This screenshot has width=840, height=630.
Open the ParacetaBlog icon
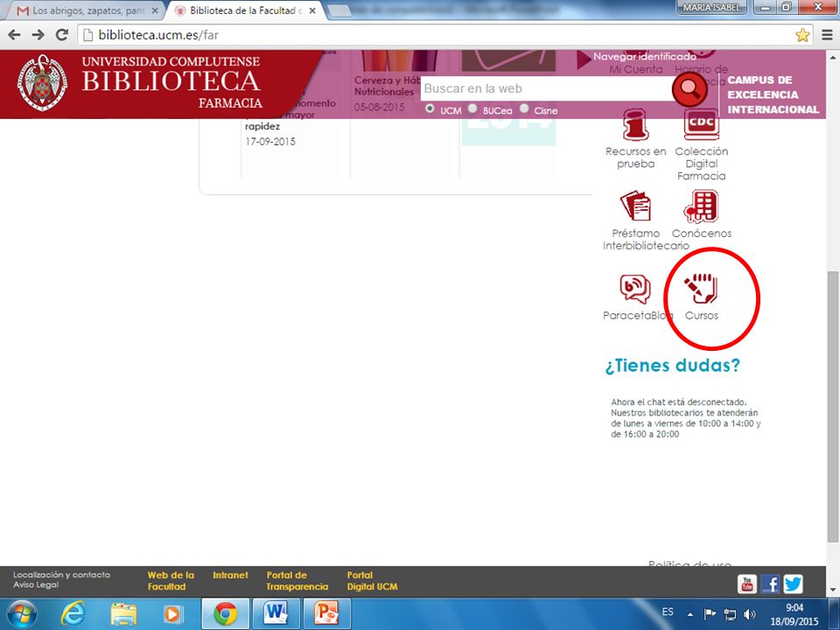635,289
